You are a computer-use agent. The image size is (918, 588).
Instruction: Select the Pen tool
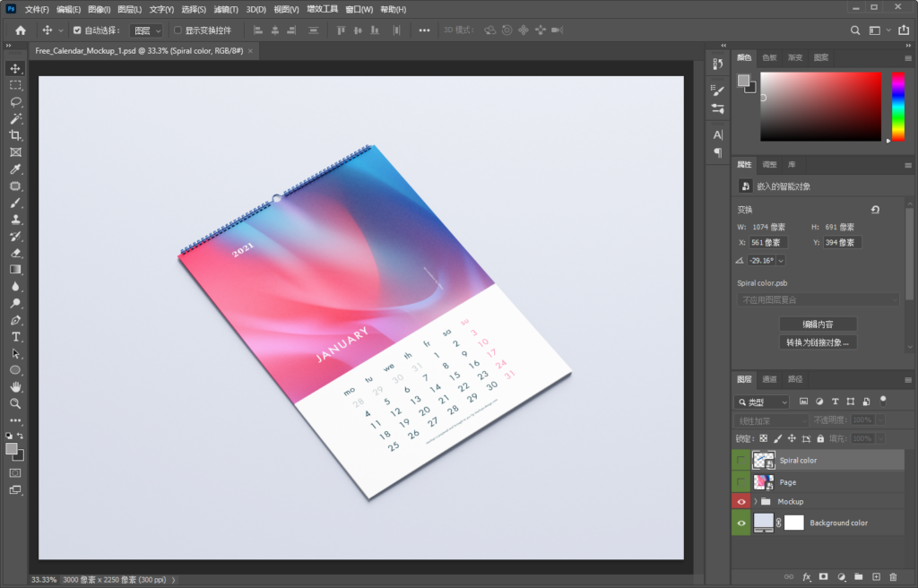click(x=16, y=320)
